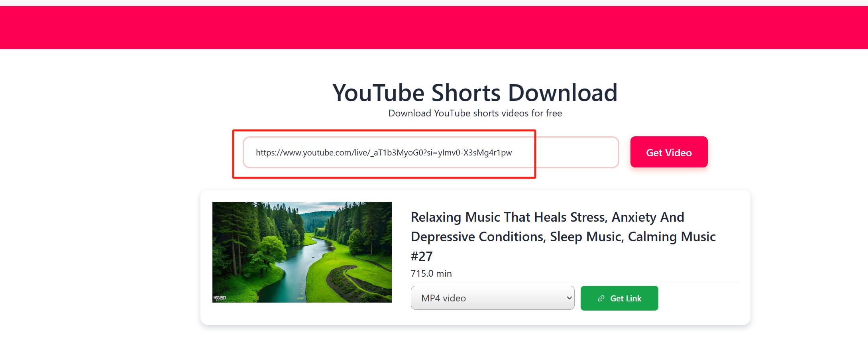Click the YouTube URL input field
Image resolution: width=868 pixels, height=360 pixels.
(431, 152)
